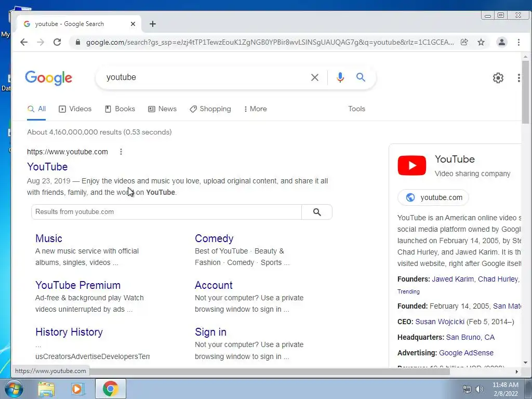Open the Comedy sitelink
Viewport: 532px width, 399px height.
coord(214,238)
